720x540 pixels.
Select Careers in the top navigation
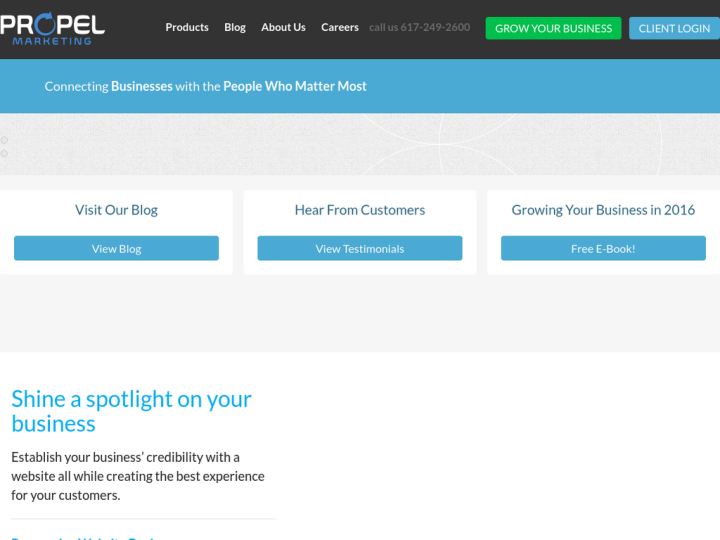[x=340, y=27]
